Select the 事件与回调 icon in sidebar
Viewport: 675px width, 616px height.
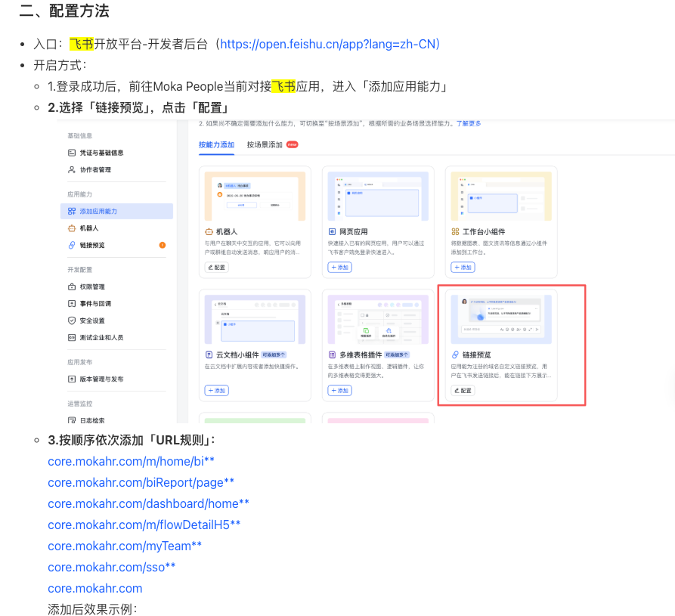click(x=72, y=304)
